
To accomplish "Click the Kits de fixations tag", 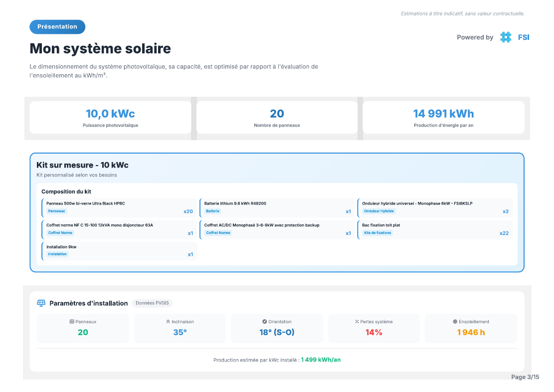I will (377, 232).
